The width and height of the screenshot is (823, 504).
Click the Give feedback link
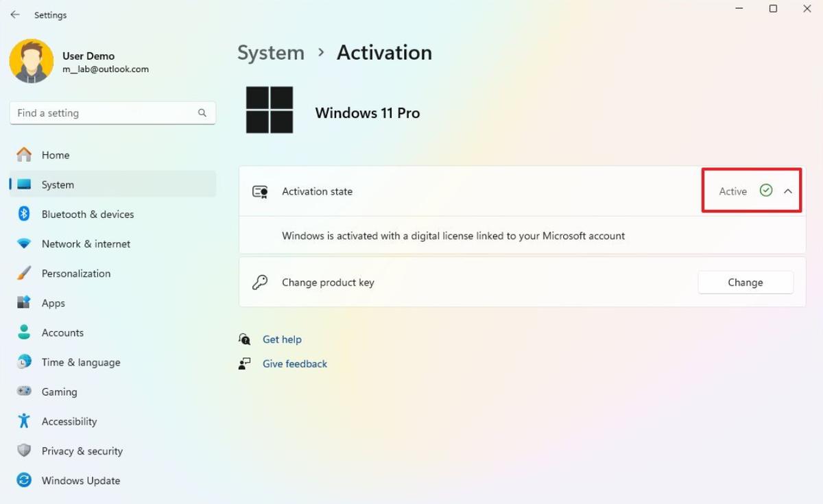(x=295, y=364)
